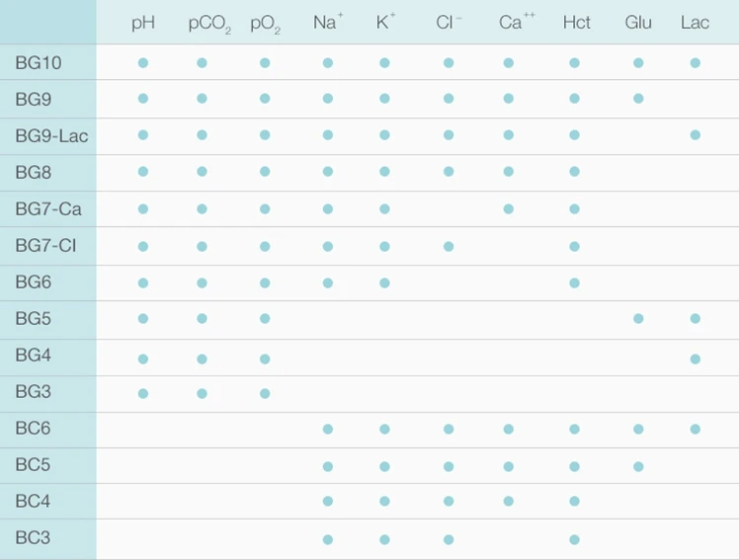The width and height of the screenshot is (739, 560).
Task: Select the BG9-Lac row label
Action: point(51,136)
